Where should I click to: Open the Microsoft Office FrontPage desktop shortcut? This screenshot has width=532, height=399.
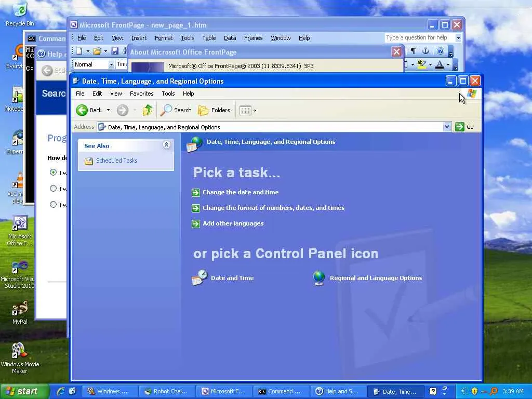20,223
